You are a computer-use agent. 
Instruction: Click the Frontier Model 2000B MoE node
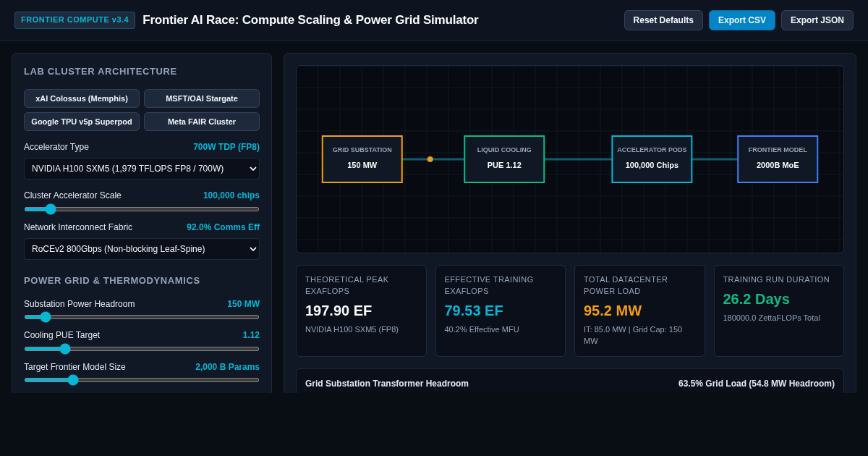point(778,159)
